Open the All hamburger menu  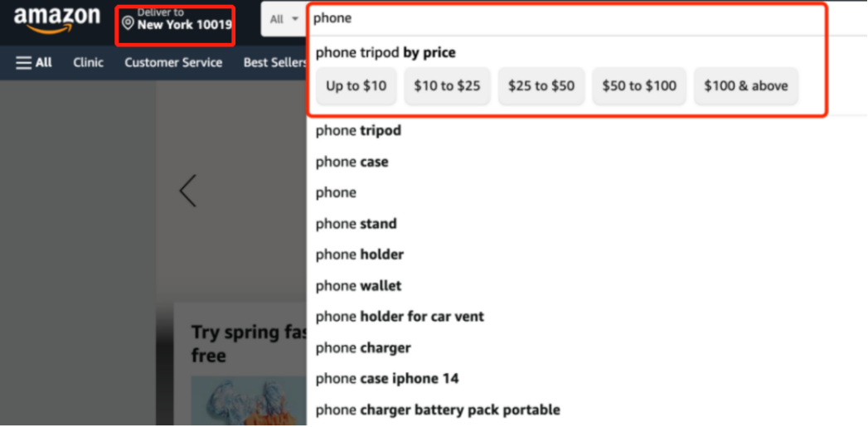[x=34, y=62]
